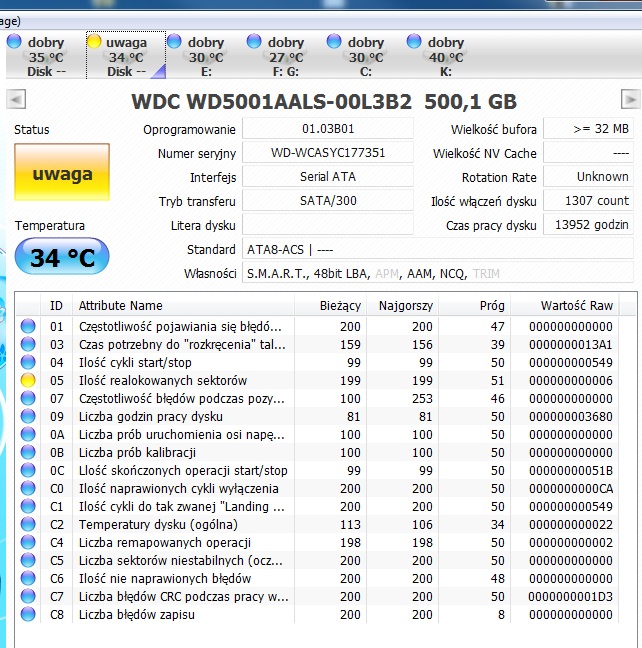642x648 pixels.
Task: Select row 'Temperatury dysku (ogólna)'
Action: pyautogui.click(x=317, y=524)
